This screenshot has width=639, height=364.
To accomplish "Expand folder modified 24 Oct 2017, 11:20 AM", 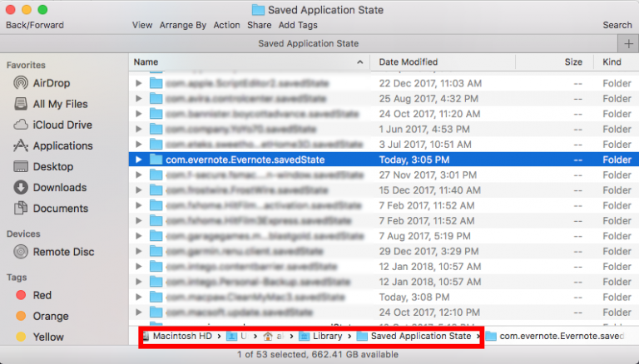I will click(139, 114).
